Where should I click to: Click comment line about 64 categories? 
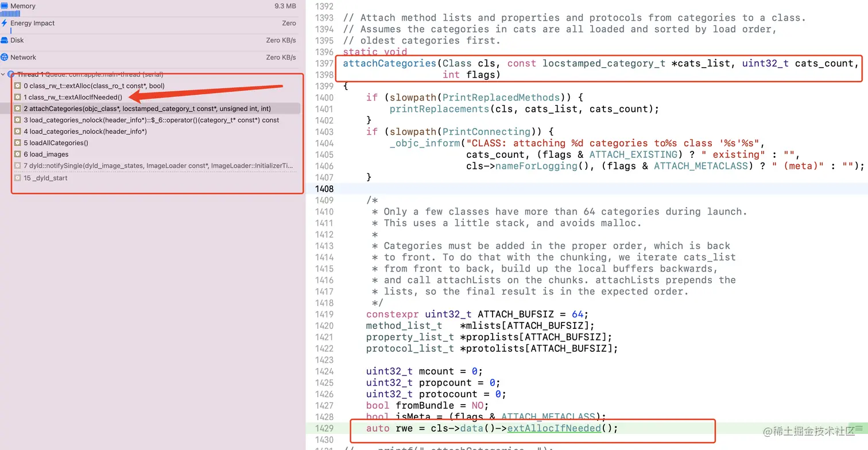coord(560,211)
